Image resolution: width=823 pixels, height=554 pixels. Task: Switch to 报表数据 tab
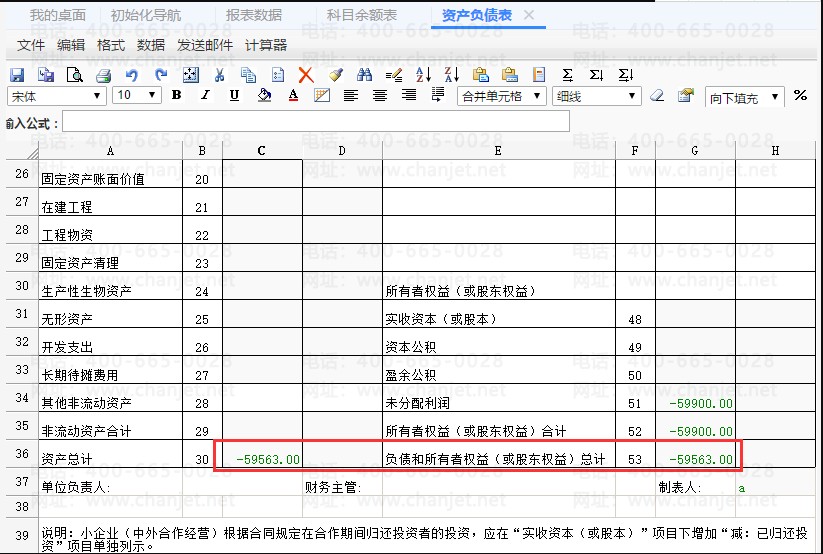pyautogui.click(x=254, y=15)
